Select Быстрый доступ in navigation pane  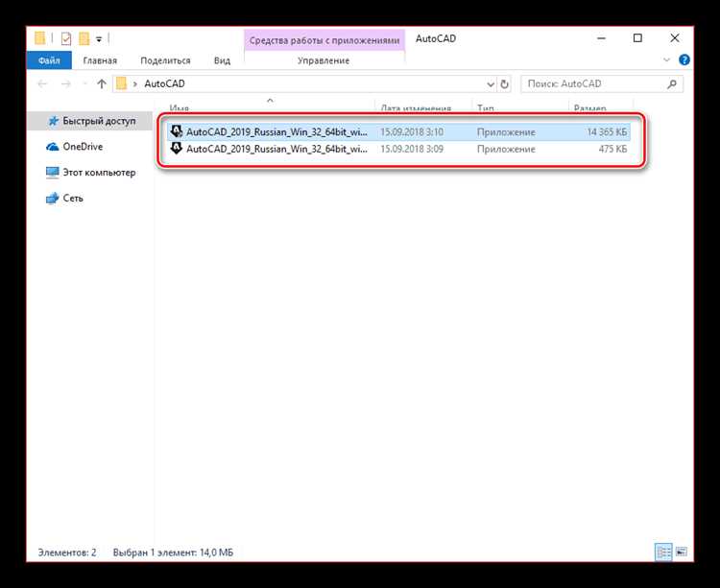point(90,121)
